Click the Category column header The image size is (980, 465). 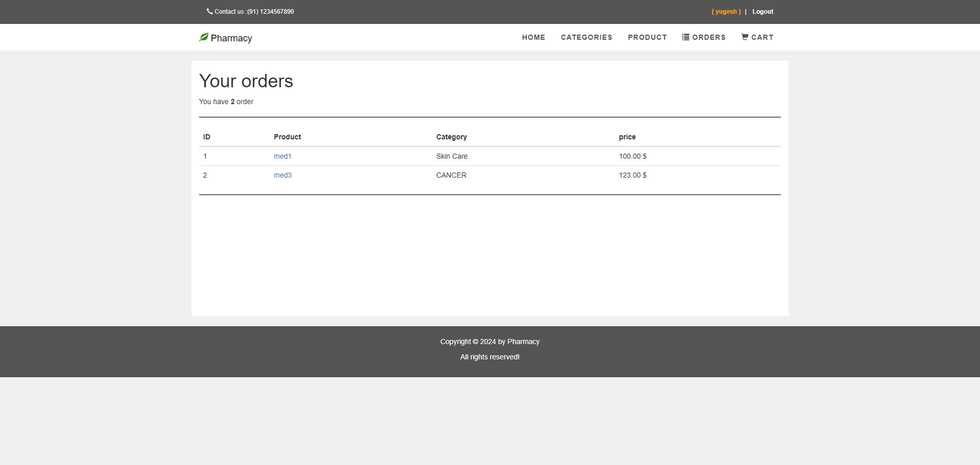[x=451, y=137]
